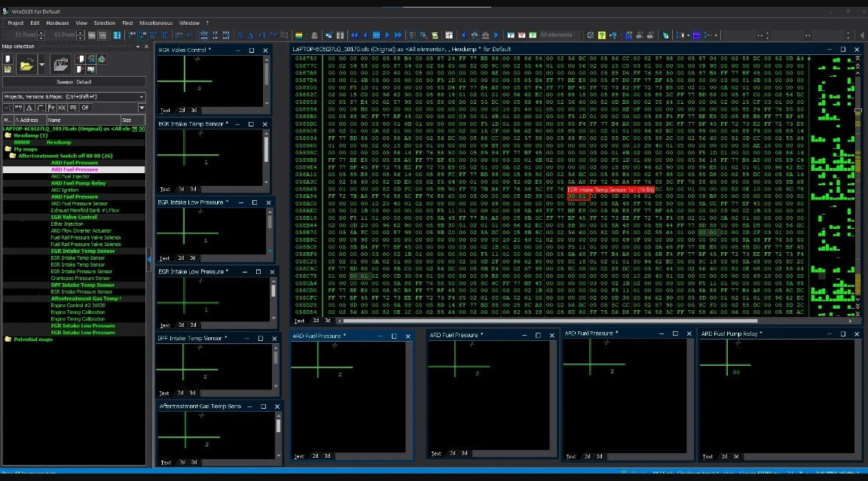Click the 'Session: Default' button
The height and width of the screenshot is (481, 868).
[x=74, y=82]
